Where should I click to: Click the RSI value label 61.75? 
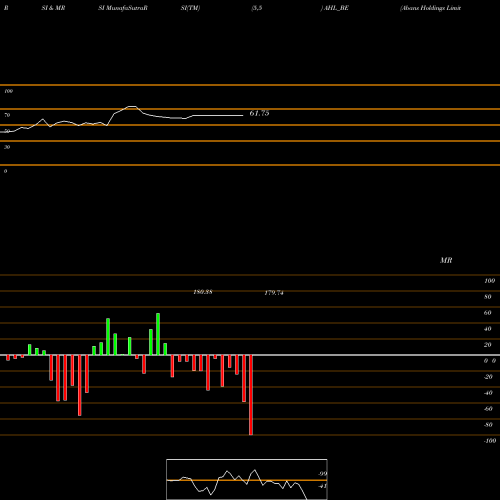point(259,113)
